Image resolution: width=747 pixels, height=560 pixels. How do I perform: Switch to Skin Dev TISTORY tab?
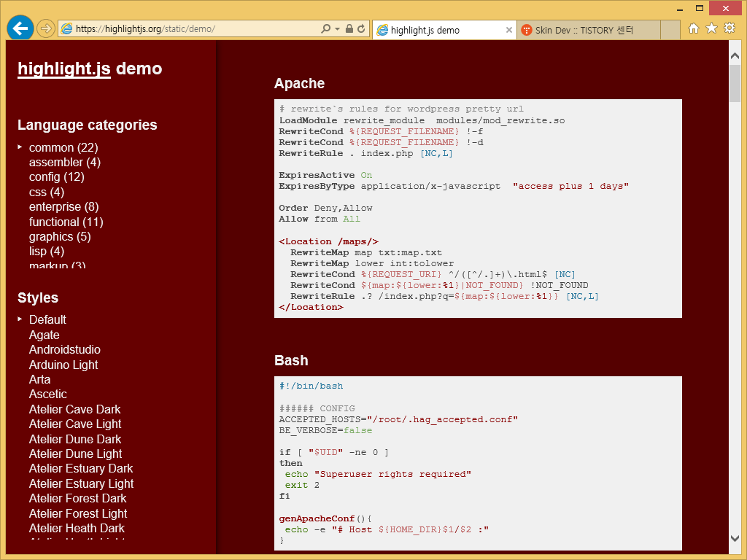click(x=589, y=30)
